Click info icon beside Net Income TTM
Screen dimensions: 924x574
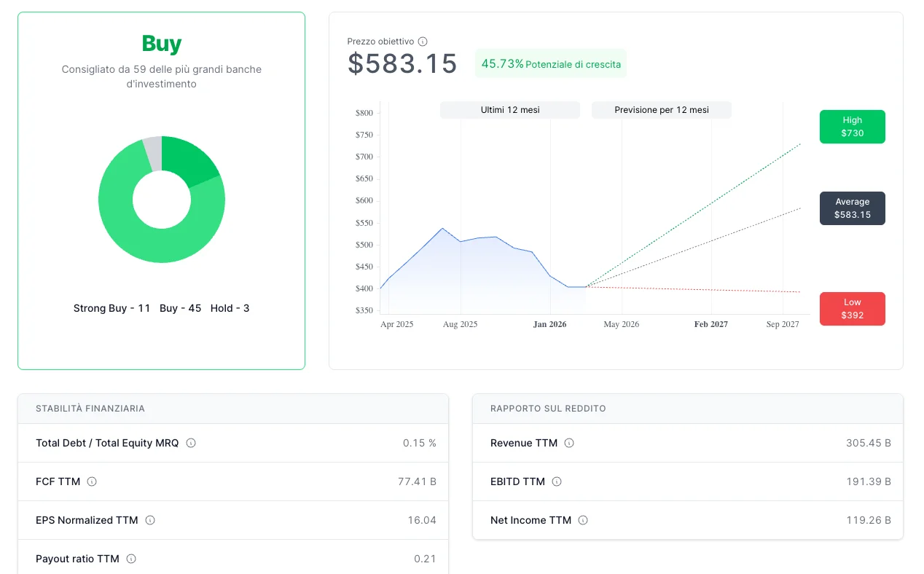tap(583, 520)
